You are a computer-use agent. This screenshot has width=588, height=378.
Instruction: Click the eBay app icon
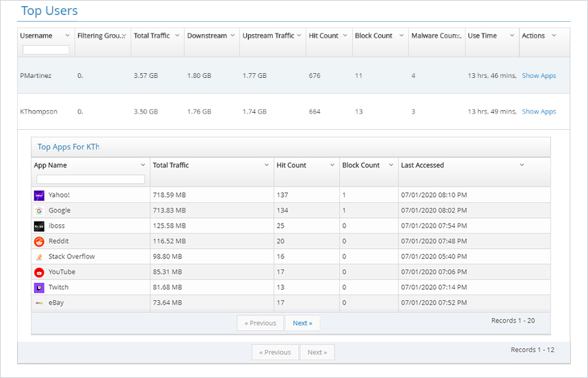point(39,303)
